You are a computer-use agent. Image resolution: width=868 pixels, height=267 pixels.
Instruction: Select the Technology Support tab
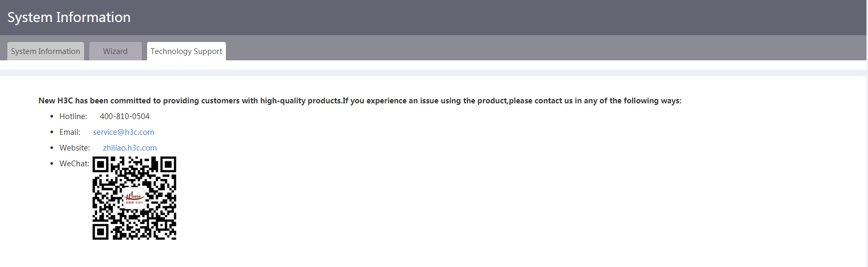[187, 51]
